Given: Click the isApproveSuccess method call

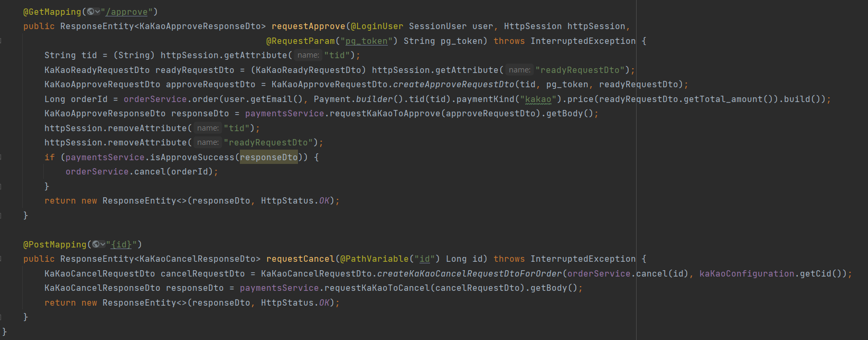Looking at the screenshot, I should pyautogui.click(x=192, y=157).
